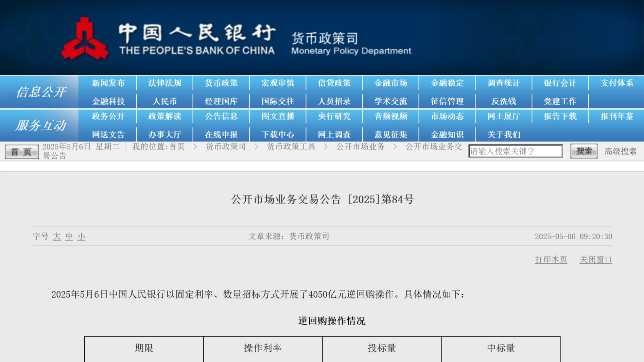Click the 打印本页 print page link
The width and height of the screenshot is (644, 362).
tap(551, 260)
